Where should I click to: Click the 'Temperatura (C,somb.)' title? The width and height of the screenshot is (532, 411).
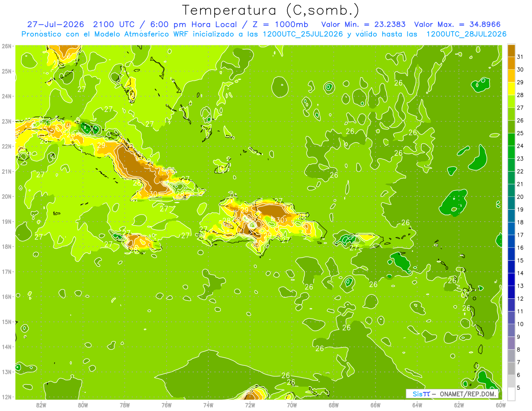[271, 10]
